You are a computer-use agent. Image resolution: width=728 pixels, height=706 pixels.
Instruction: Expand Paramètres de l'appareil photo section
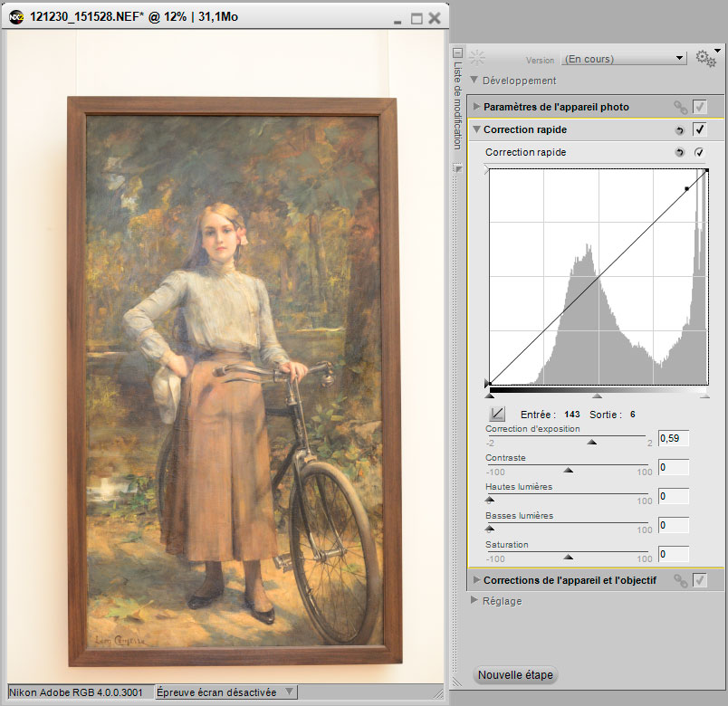coord(476,106)
